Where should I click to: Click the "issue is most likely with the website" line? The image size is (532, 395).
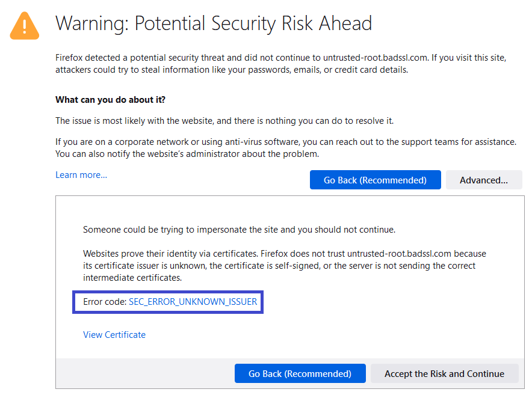coord(224,121)
